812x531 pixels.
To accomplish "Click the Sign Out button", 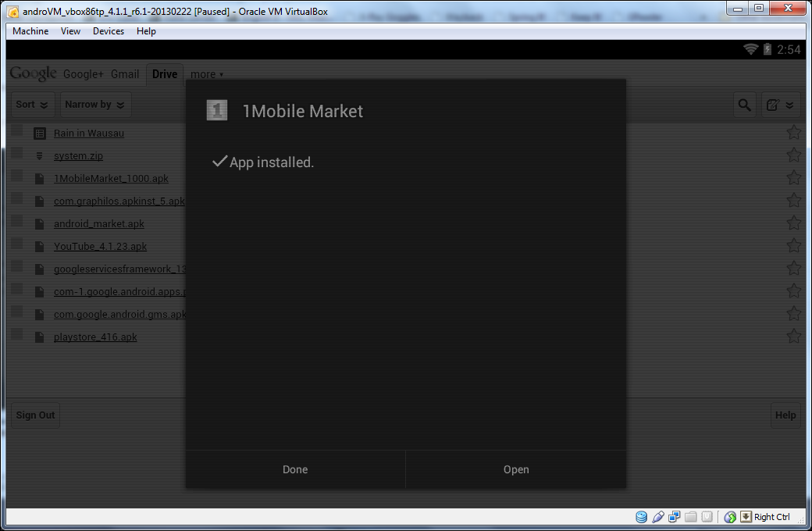I will [x=35, y=415].
